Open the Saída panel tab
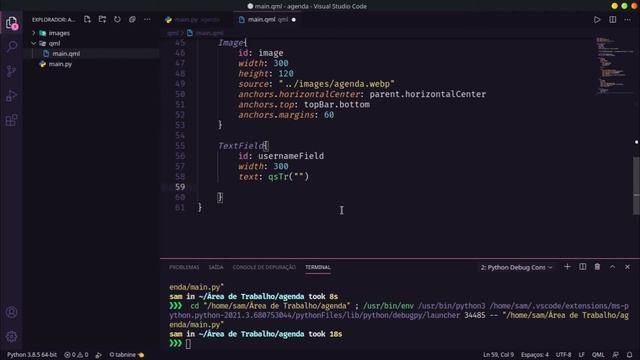This screenshot has width=640, height=360. tap(216, 267)
